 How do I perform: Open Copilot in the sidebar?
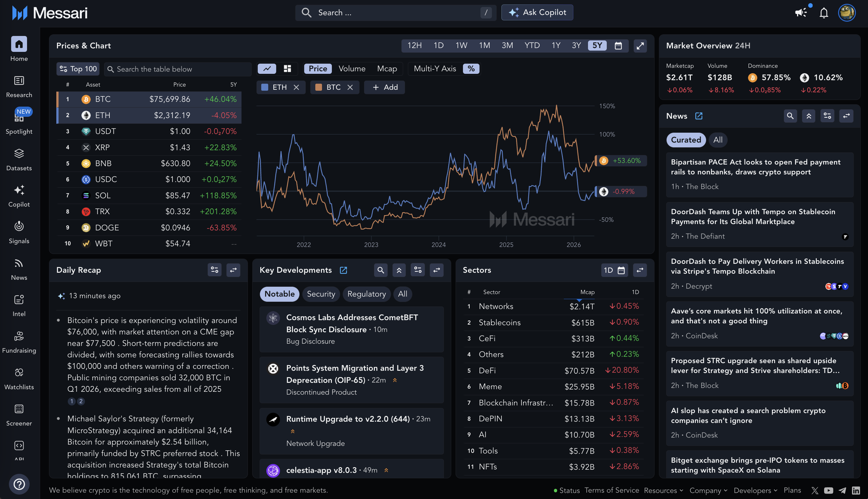[19, 196]
